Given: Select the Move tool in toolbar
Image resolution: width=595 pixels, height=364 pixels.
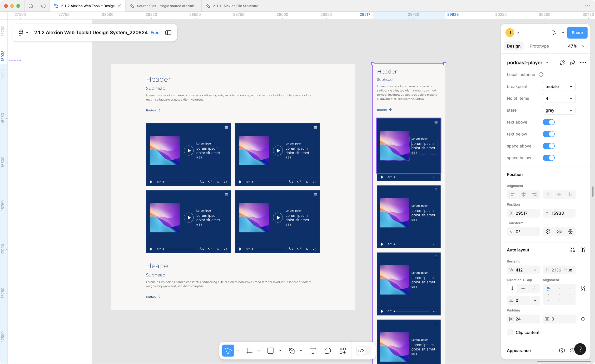Looking at the screenshot, I should [x=228, y=350].
